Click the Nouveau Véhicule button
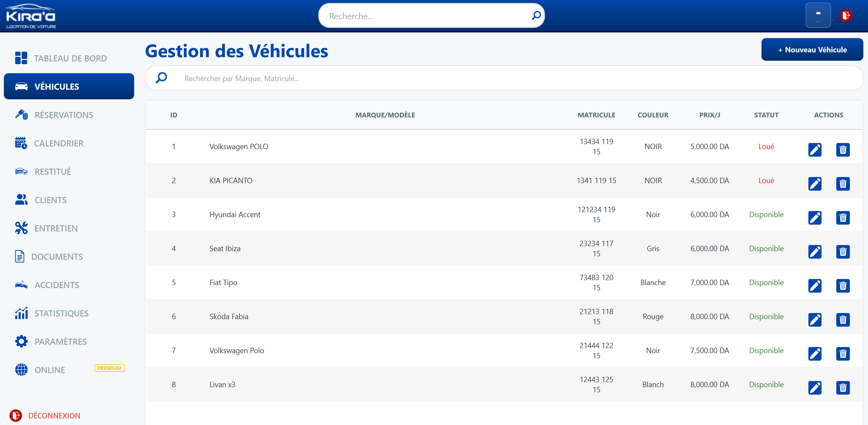 812,50
